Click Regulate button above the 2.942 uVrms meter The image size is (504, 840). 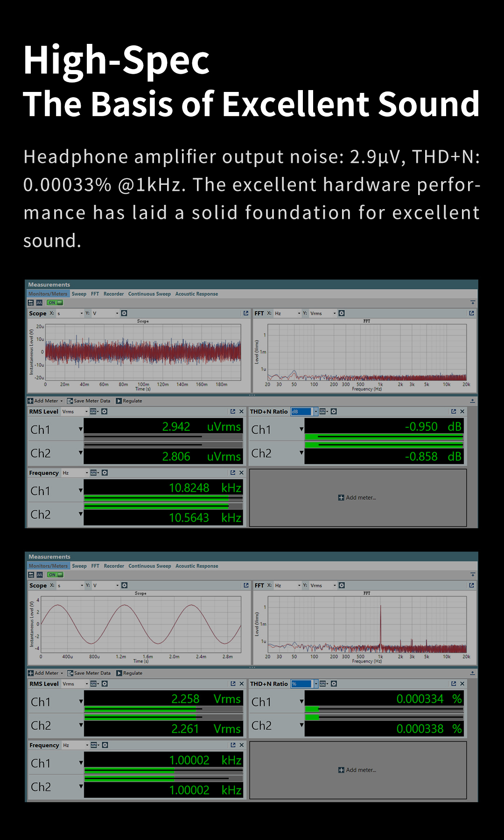click(x=129, y=401)
